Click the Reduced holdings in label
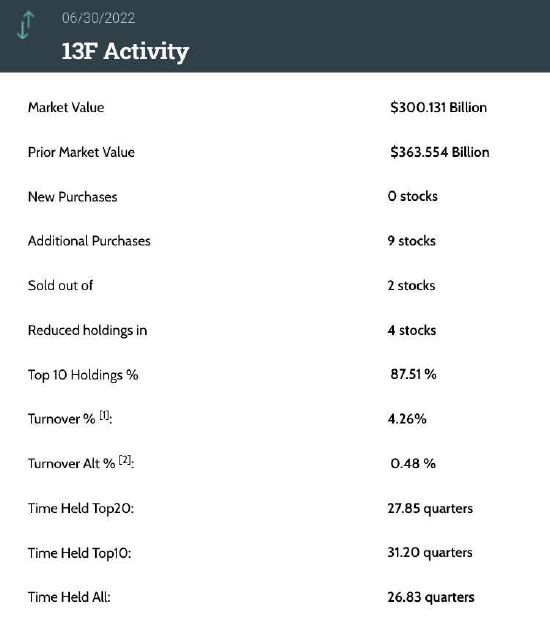Image resolution: width=550 pixels, height=620 pixels. (x=87, y=331)
